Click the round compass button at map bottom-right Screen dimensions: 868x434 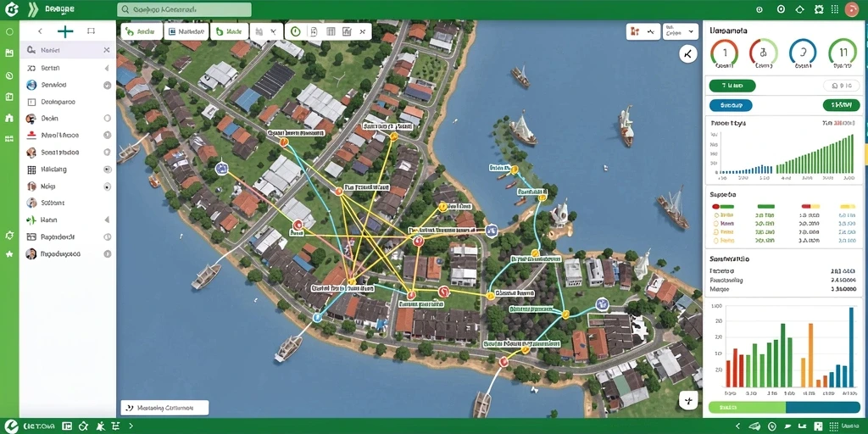[x=688, y=400]
